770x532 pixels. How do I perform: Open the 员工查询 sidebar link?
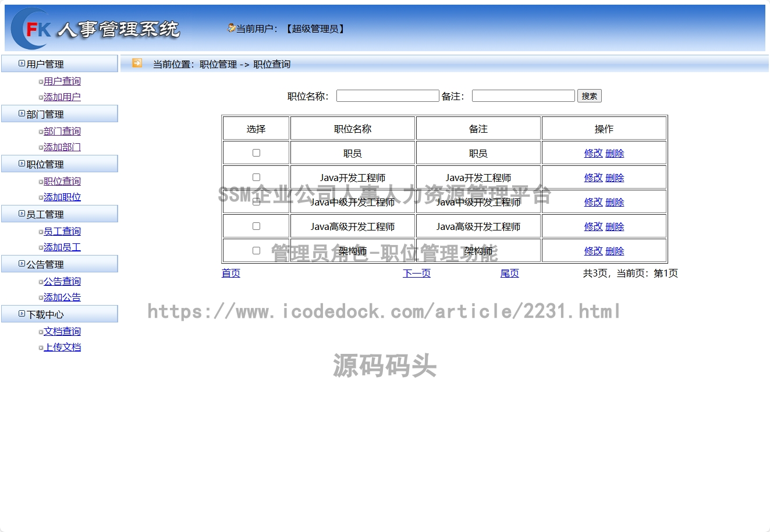coord(62,231)
